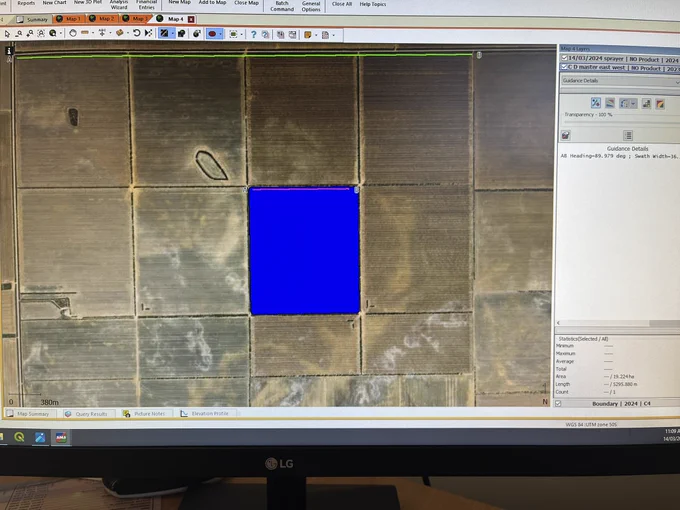Click the green rectangle select tool
680x510 pixels.
(233, 34)
